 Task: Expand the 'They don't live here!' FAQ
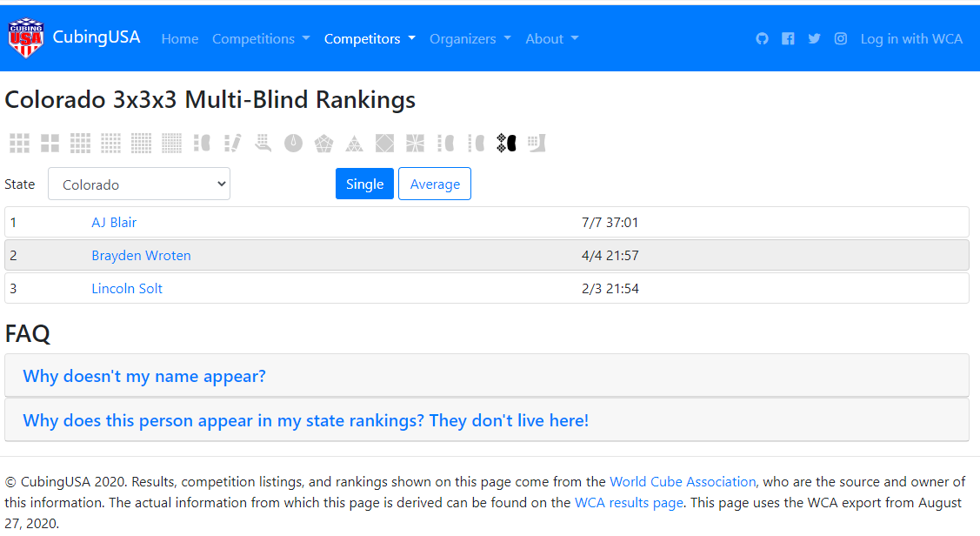coord(306,420)
